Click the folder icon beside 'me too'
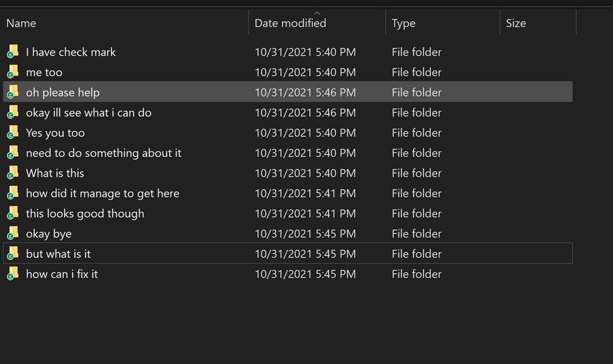This screenshot has width=613, height=364. [x=13, y=72]
